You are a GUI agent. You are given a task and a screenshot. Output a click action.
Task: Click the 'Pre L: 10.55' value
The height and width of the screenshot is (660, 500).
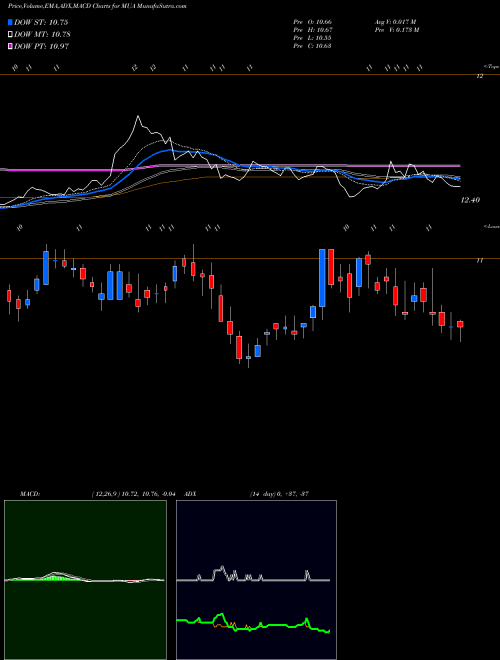coord(313,38)
